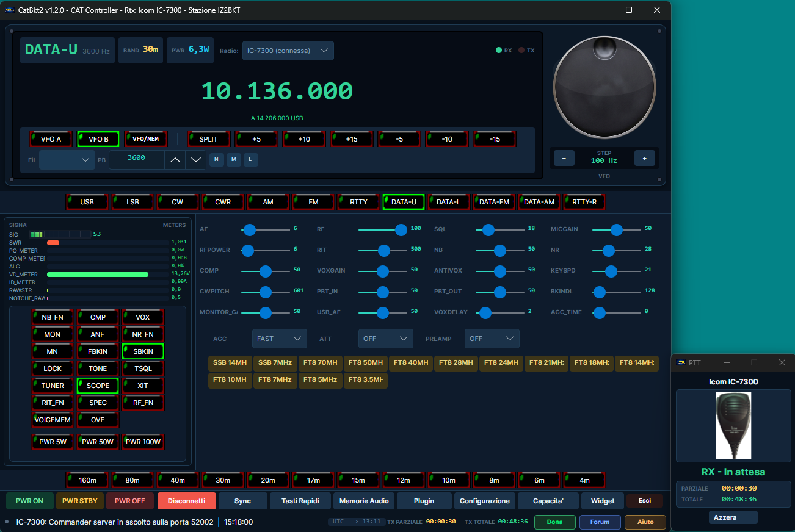Click the PWR OFF button
Viewport: 795px width, 532px height.
pyautogui.click(x=130, y=501)
